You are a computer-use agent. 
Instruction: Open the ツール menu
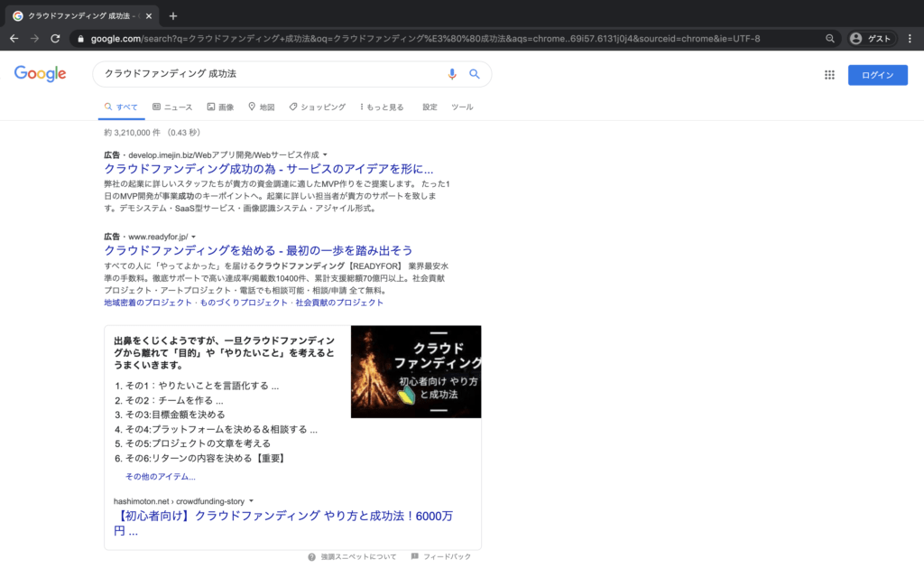tap(462, 107)
